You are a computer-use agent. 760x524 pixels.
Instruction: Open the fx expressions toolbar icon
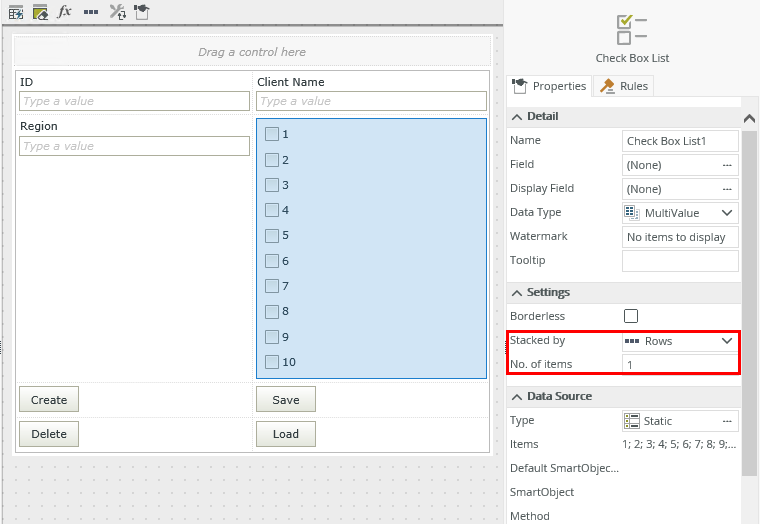[65, 12]
